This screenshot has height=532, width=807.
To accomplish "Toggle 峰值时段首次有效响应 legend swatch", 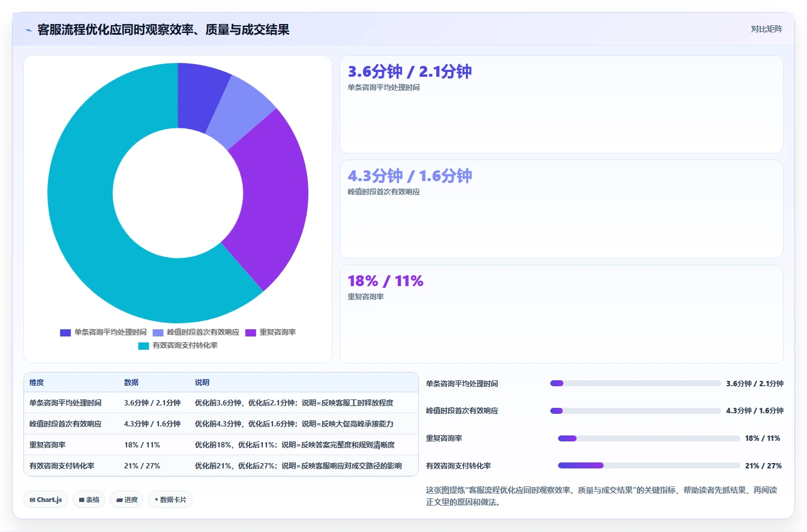I will click(158, 332).
